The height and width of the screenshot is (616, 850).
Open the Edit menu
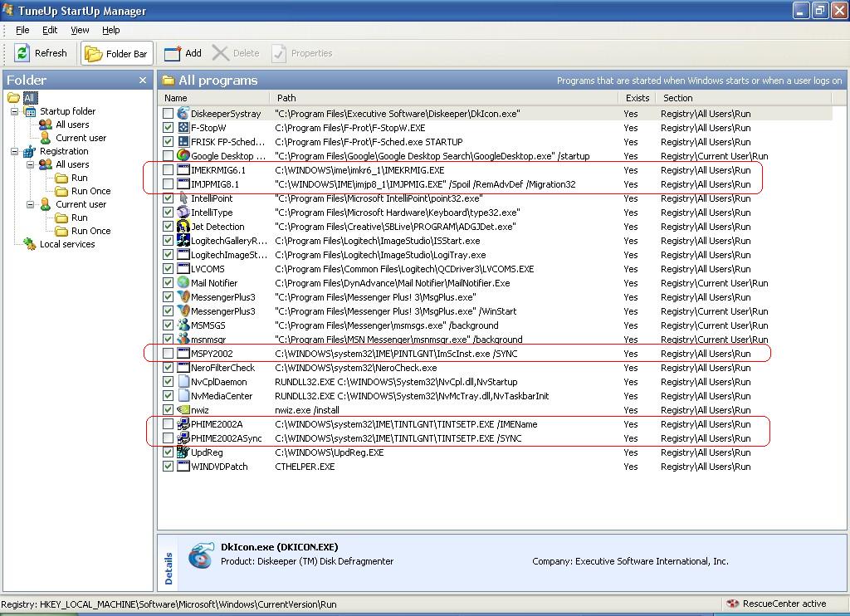(x=50, y=30)
